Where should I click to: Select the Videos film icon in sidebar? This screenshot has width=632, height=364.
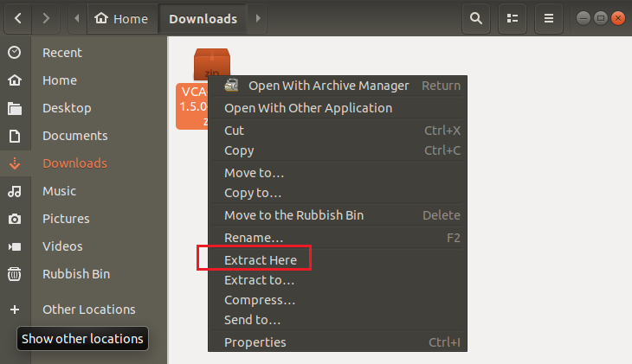point(15,246)
